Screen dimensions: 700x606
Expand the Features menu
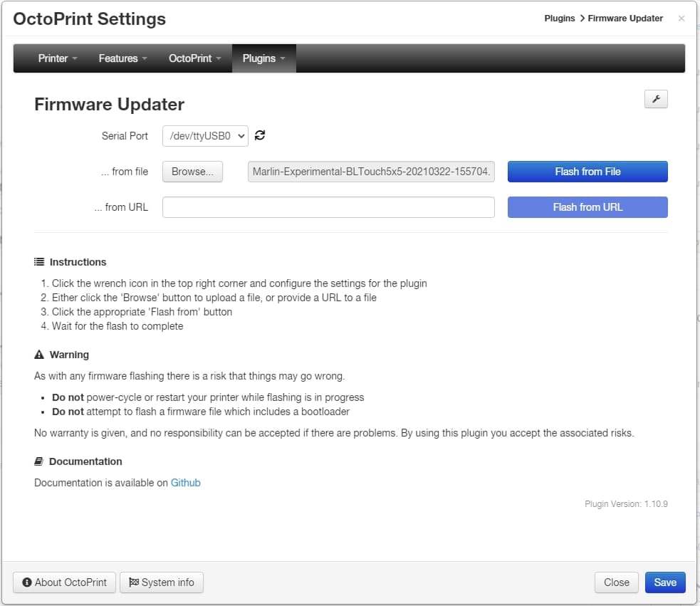[122, 58]
